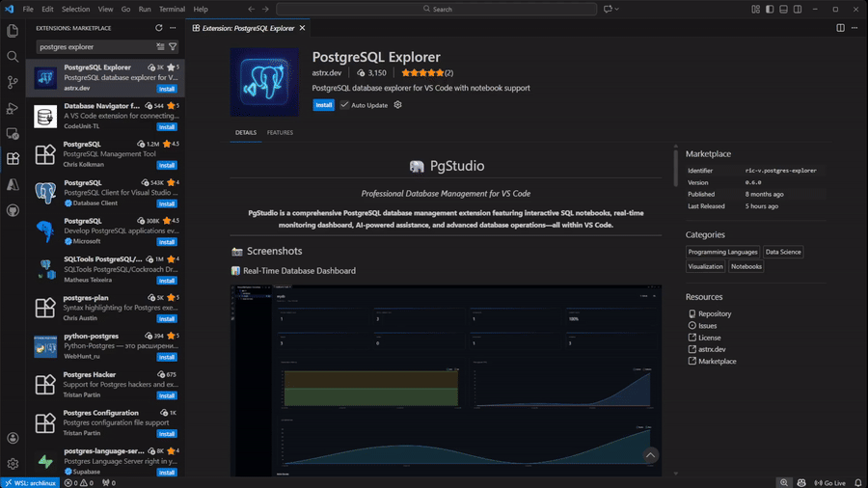Open the dropdown arrow beside Copilot icon
Viewport: 868px width, 488px height.
pos(616,9)
